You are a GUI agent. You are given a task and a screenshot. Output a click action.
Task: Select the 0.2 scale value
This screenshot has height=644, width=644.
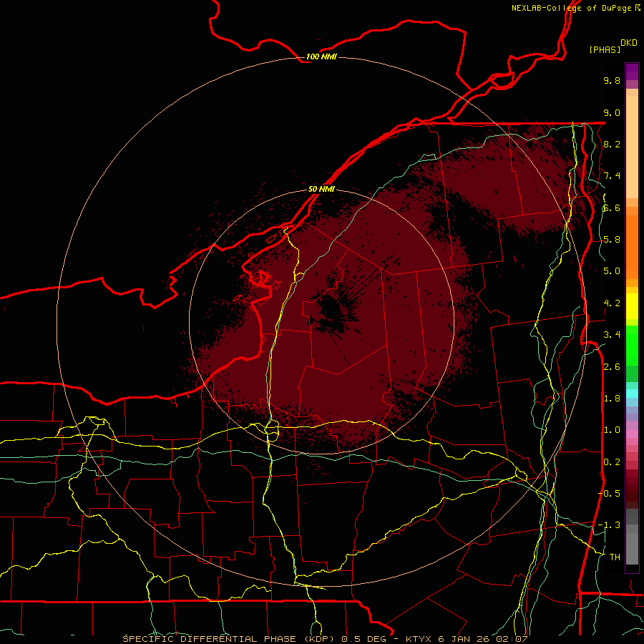[612, 462]
